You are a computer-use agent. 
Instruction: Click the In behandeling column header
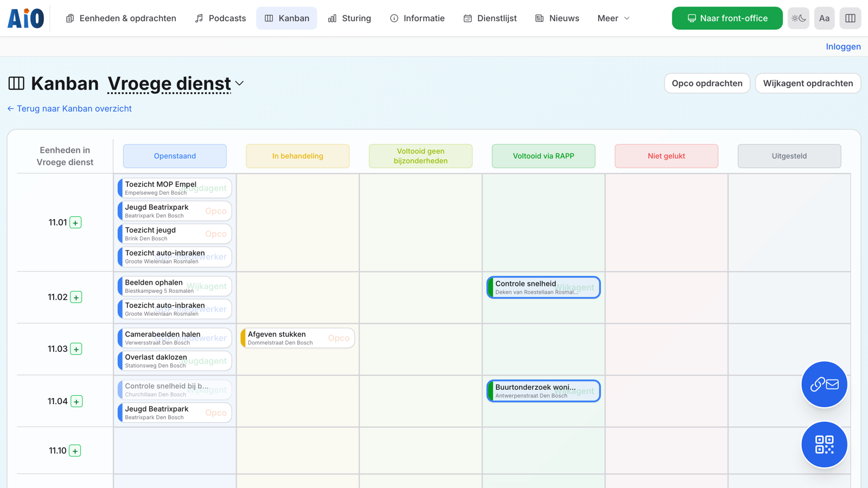coord(297,156)
